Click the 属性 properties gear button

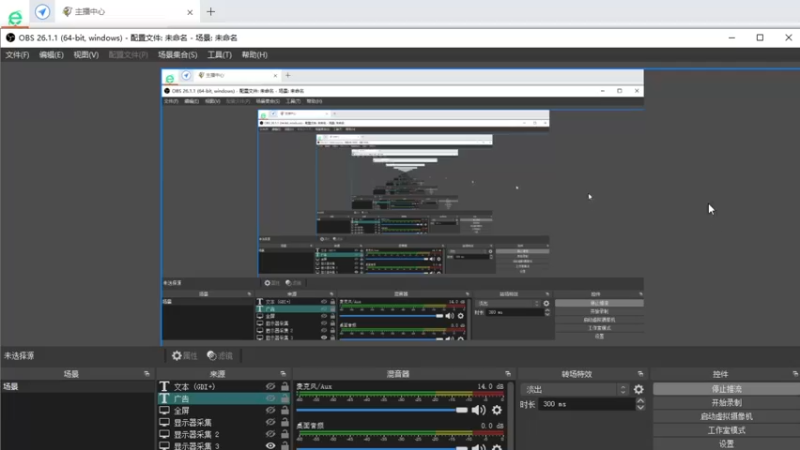[x=184, y=356]
